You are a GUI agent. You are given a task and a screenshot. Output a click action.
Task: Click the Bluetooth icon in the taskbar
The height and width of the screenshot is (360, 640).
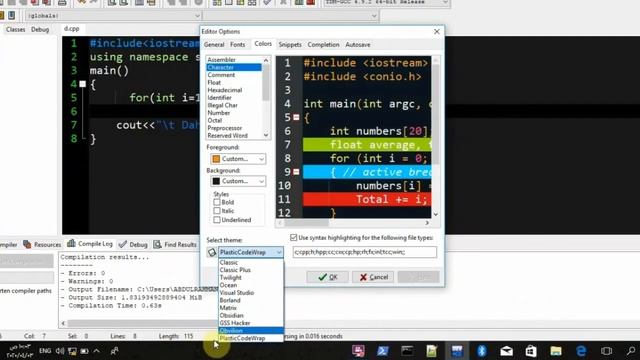(x=482, y=351)
